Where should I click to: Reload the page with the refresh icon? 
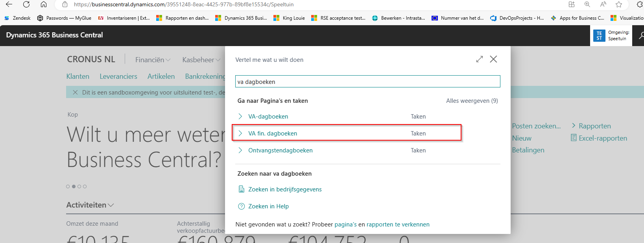[26, 4]
